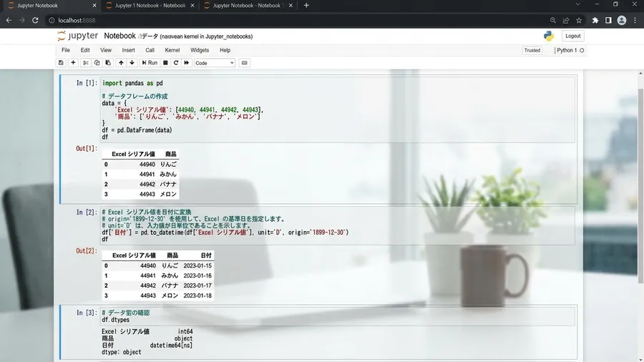Open browser three-dot menu
Screen dimensions: 644x362
635,20
